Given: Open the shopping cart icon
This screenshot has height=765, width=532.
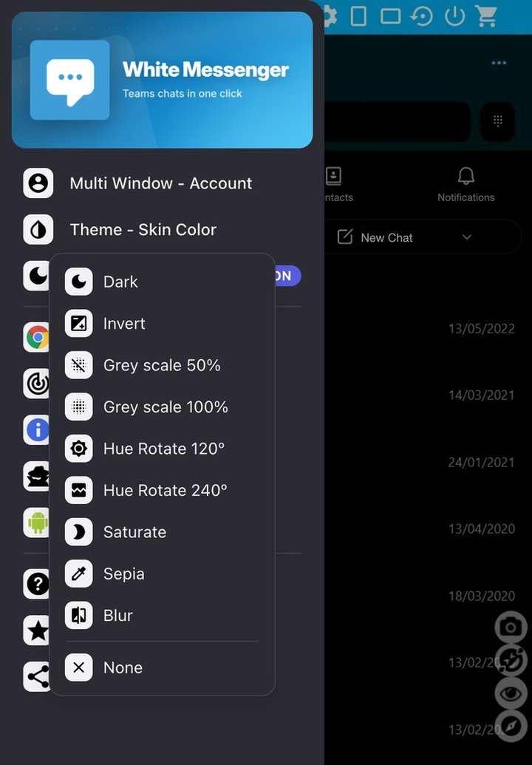Looking at the screenshot, I should [487, 16].
